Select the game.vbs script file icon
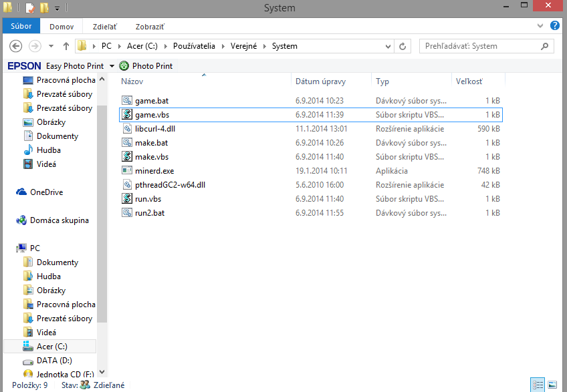The height and width of the screenshot is (392, 567). pyautogui.click(x=127, y=115)
